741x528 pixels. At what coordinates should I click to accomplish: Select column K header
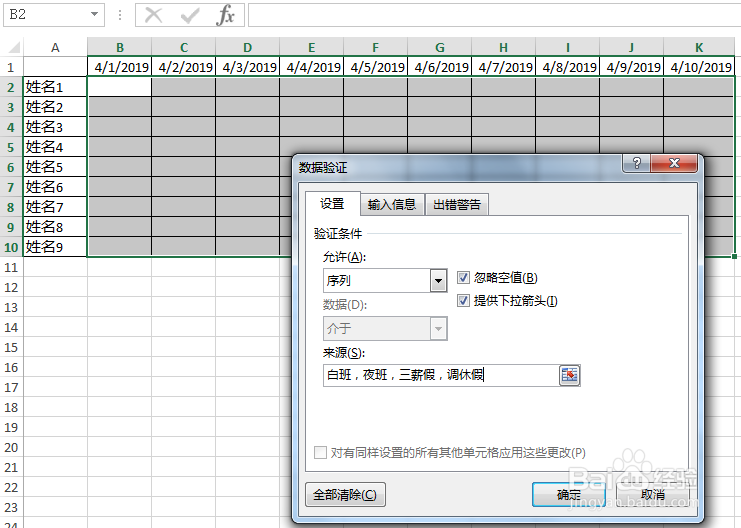(699, 47)
